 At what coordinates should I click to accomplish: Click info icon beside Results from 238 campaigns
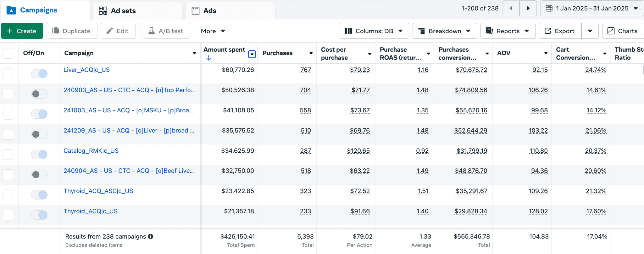[151, 236]
